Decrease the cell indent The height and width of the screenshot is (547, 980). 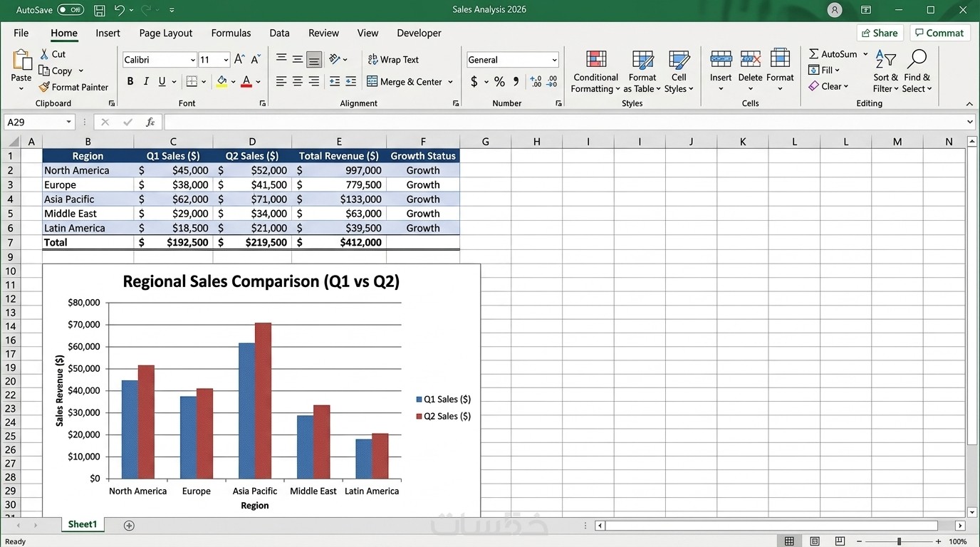point(335,82)
